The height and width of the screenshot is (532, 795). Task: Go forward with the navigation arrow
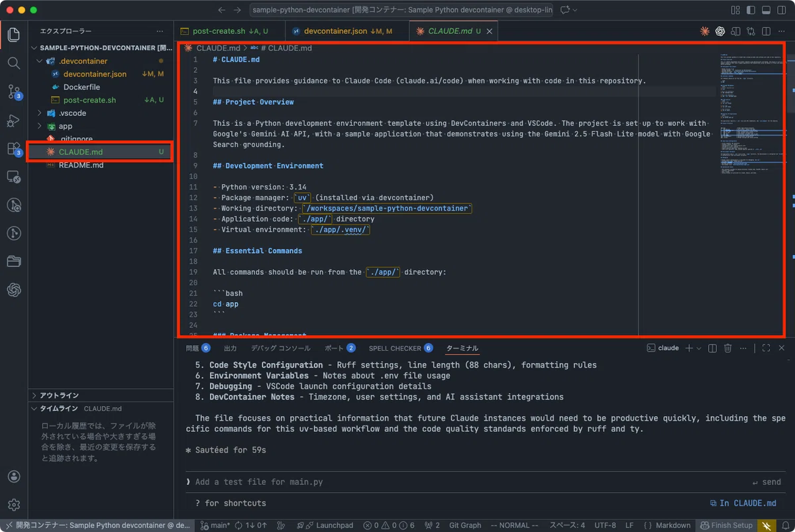coord(238,10)
